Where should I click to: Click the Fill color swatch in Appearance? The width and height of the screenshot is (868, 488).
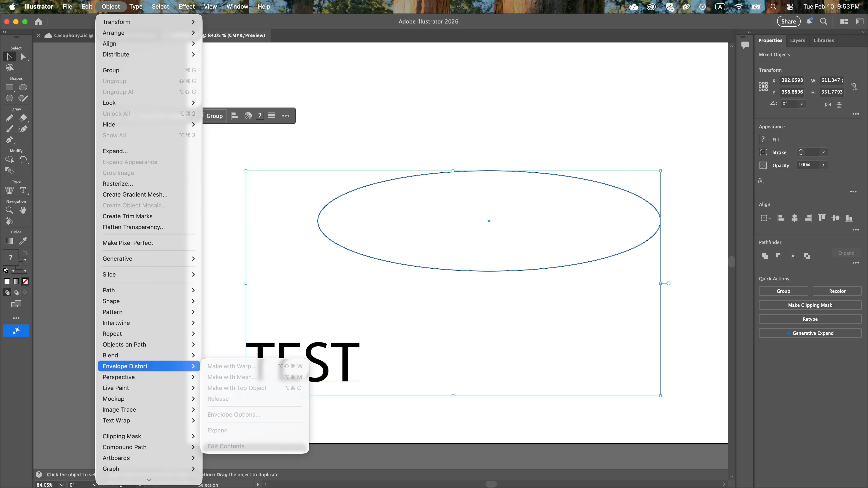pyautogui.click(x=763, y=139)
